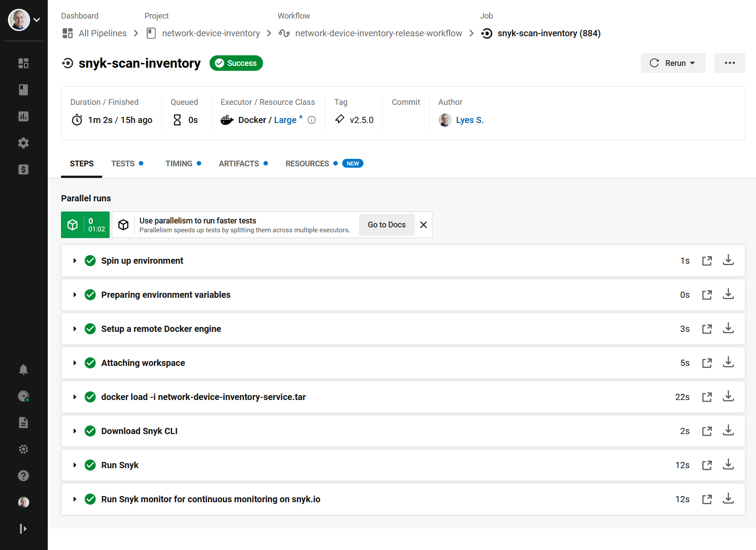Screen dimensions: 756x550
Task: Expand the sidebar with the arrow icon
Action: coord(23,529)
